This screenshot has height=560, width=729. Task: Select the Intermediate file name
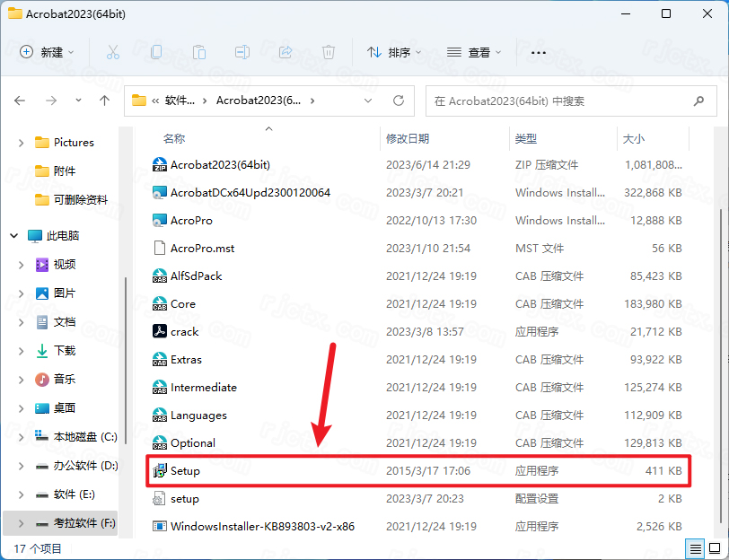(204, 387)
